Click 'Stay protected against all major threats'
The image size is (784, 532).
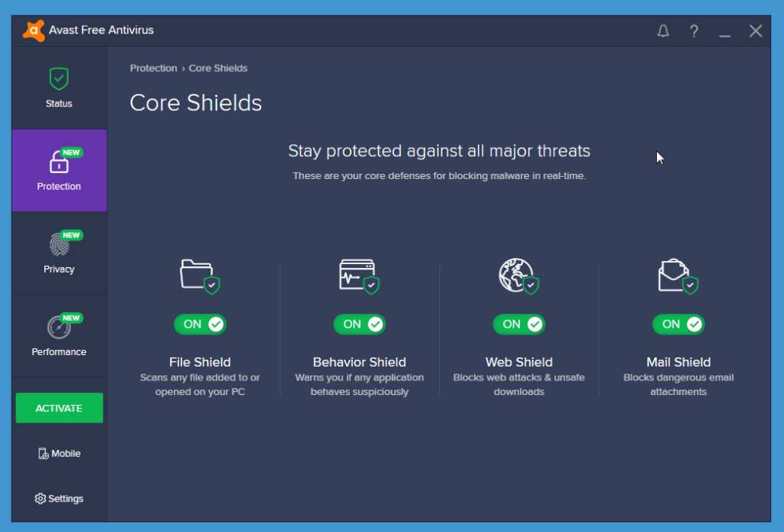(439, 151)
